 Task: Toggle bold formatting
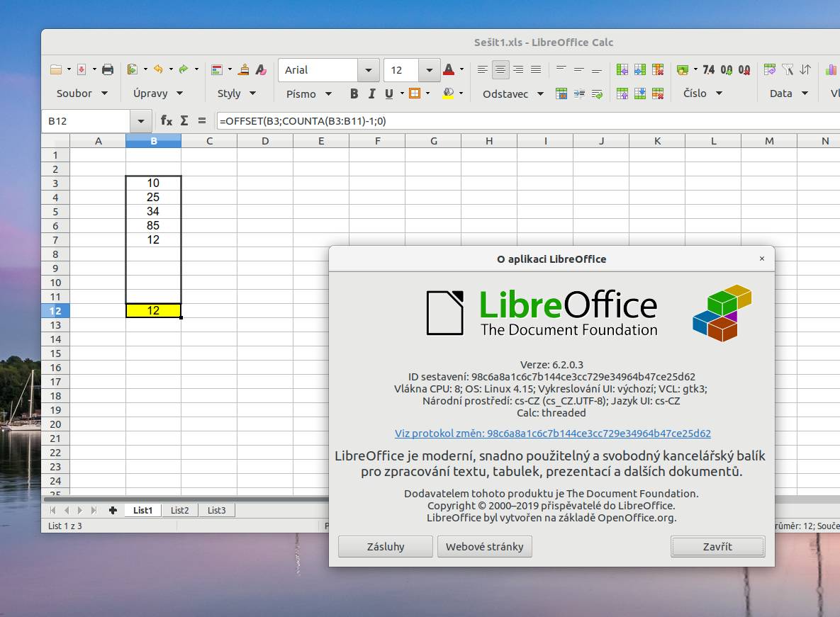(354, 94)
